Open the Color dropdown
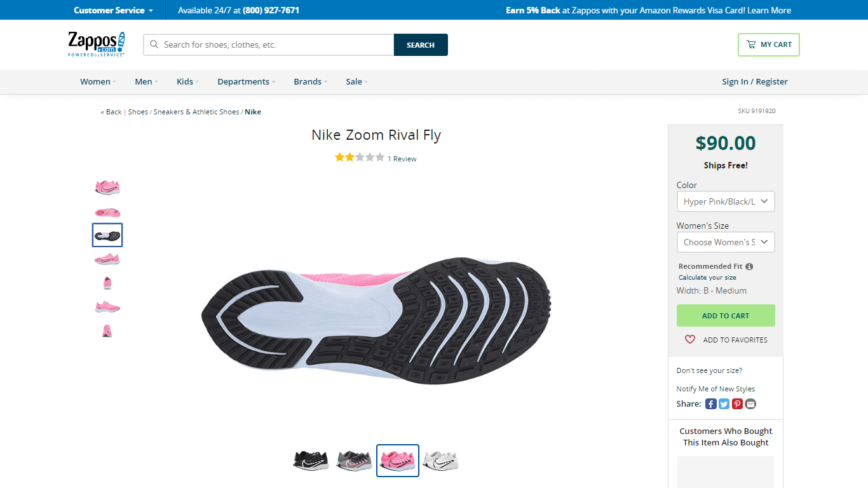 click(726, 201)
